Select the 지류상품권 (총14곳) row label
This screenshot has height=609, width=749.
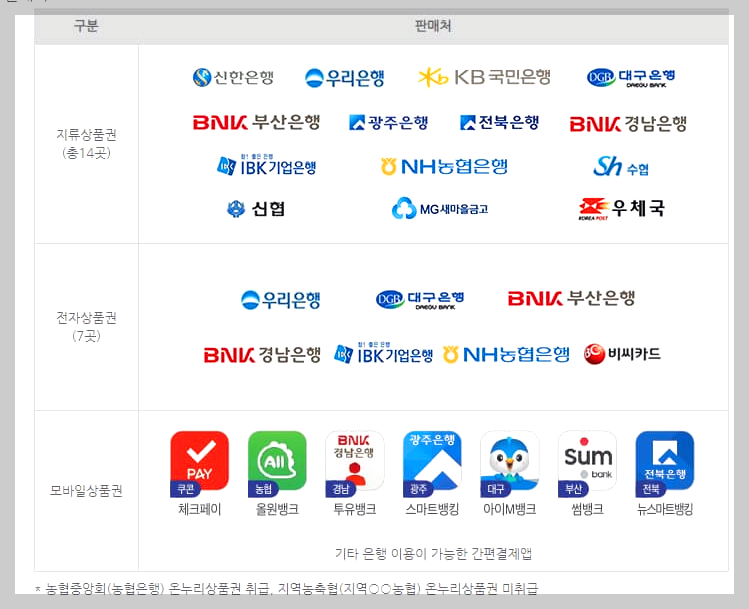pos(86,144)
